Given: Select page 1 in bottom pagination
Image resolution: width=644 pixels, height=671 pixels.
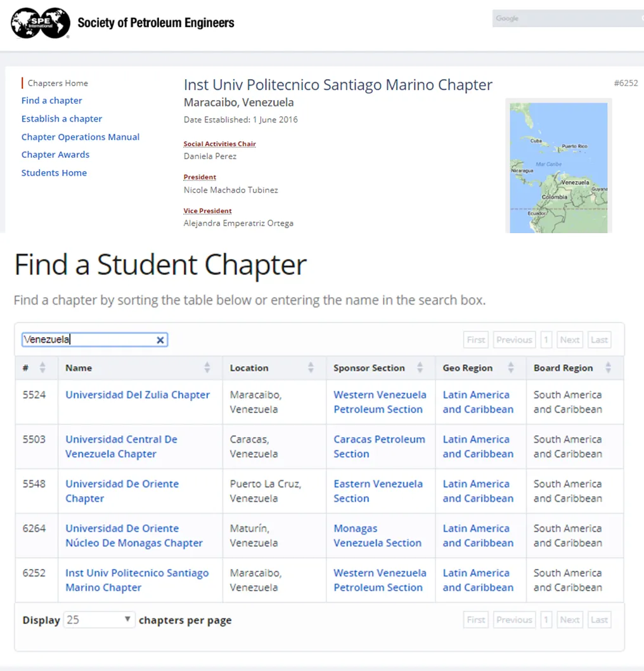Looking at the screenshot, I should (546, 620).
